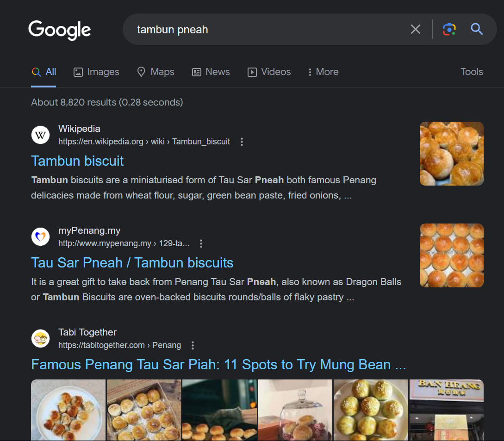Open three-dot menu for Wikipedia result

[242, 142]
